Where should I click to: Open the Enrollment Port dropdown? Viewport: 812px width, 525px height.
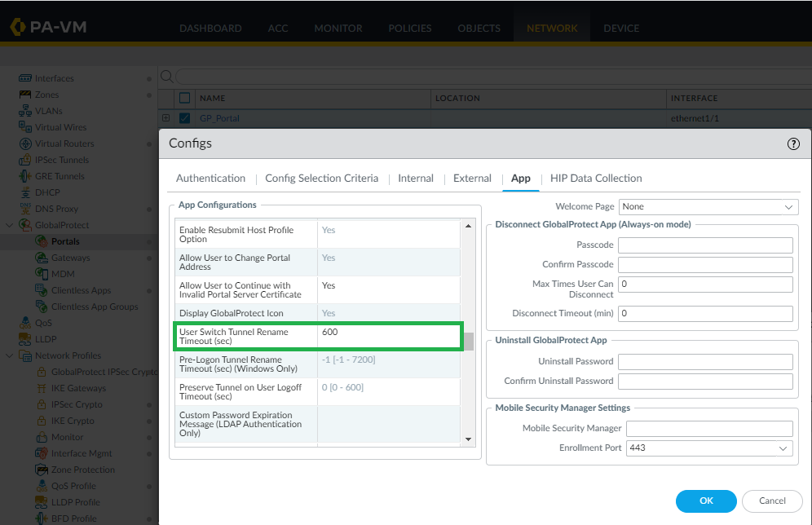[709, 448]
